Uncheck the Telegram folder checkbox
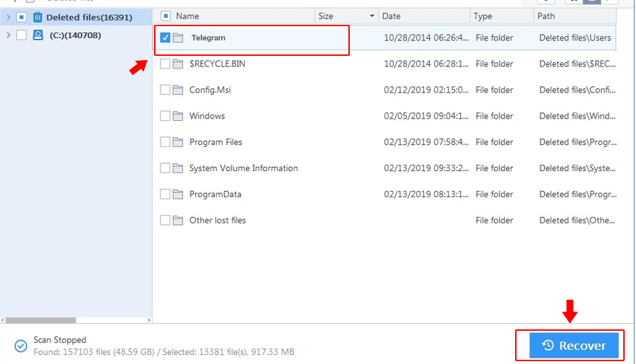The width and height of the screenshot is (636, 364). pyautogui.click(x=165, y=37)
